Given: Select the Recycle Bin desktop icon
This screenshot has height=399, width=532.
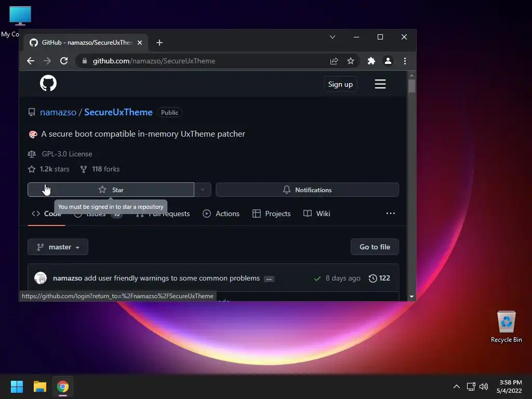Looking at the screenshot, I should [x=506, y=327].
